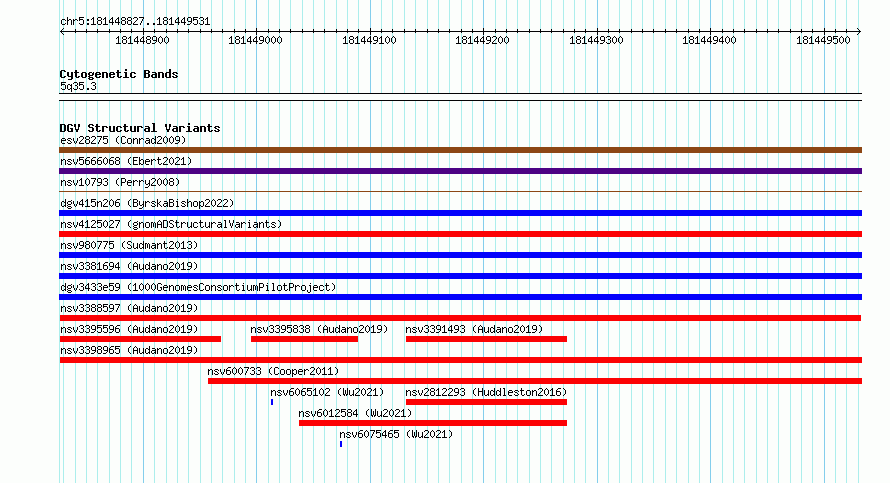Click nsv3395596 (Audano2019) label

[129, 329]
